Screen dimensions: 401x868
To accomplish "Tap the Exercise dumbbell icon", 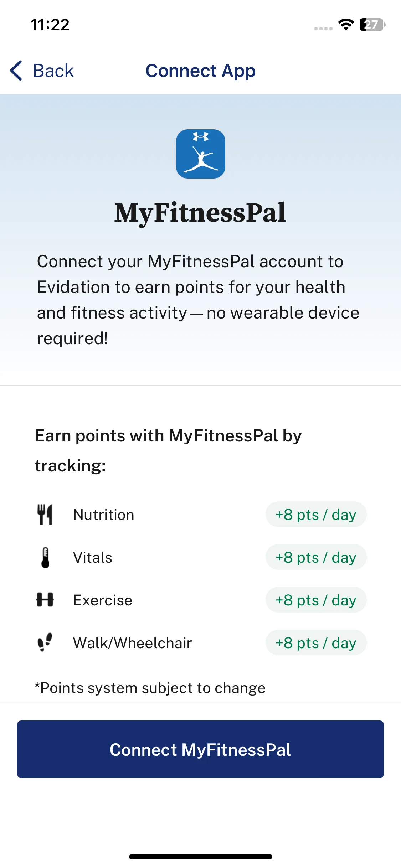I will (45, 600).
